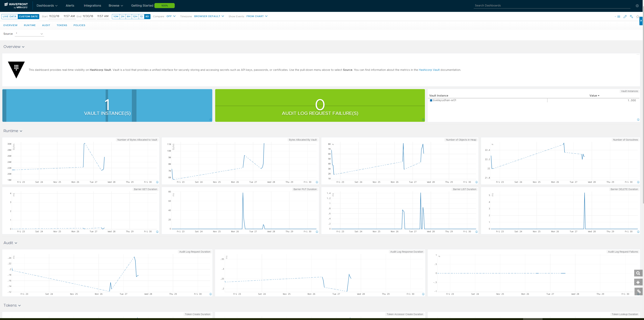This screenshot has width=644, height=320.
Task: Toggle the Overview section expander
Action: (x=23, y=46)
